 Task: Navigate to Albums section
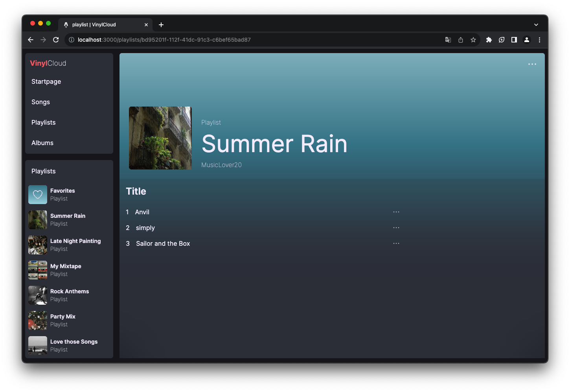tap(42, 143)
